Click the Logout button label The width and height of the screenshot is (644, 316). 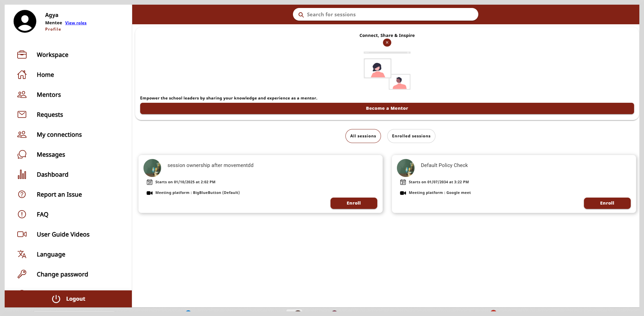pos(76,299)
